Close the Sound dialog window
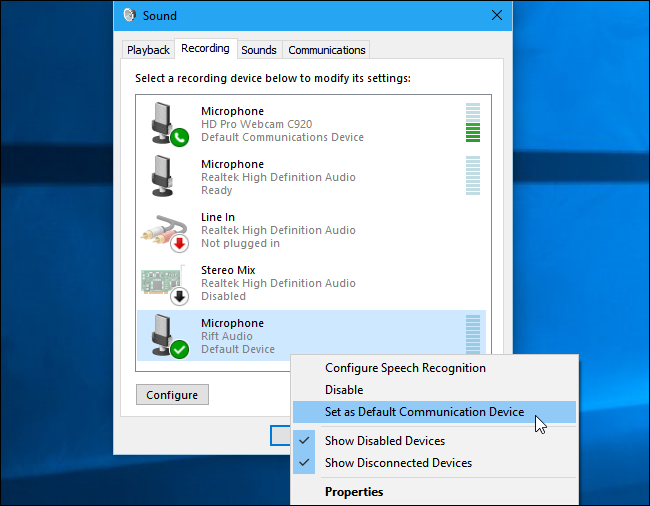 (x=497, y=15)
